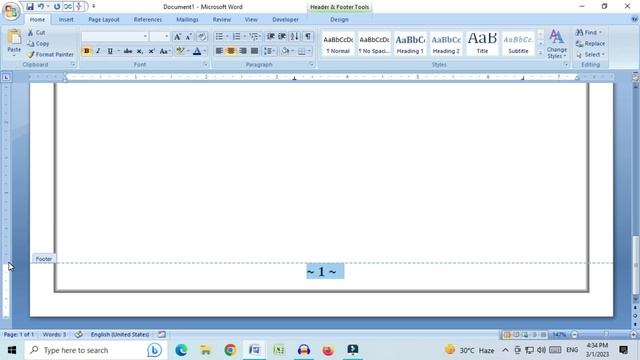640x360 pixels.
Task: Zoom out with the minus button
Action: coord(575,334)
